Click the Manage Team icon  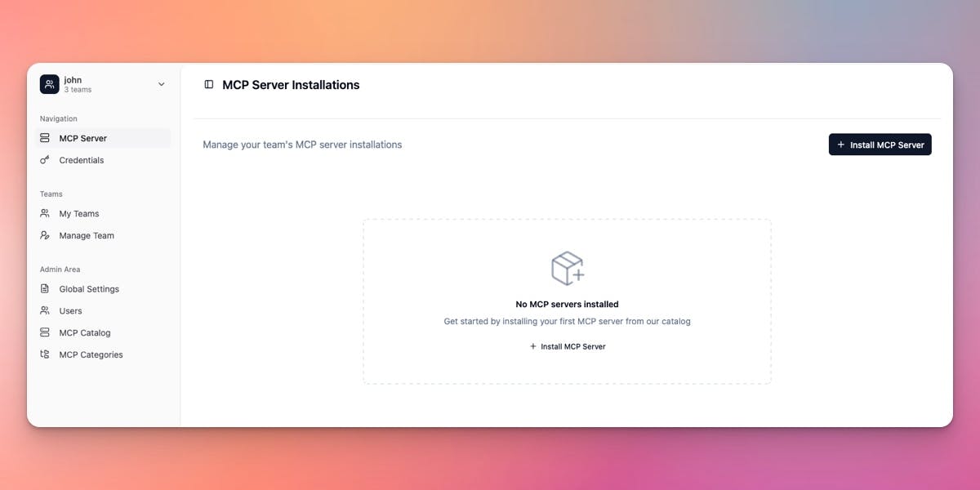pos(44,235)
